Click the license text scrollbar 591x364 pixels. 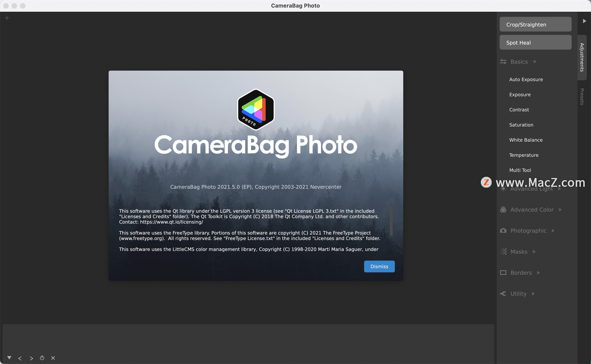pyautogui.click(x=391, y=221)
